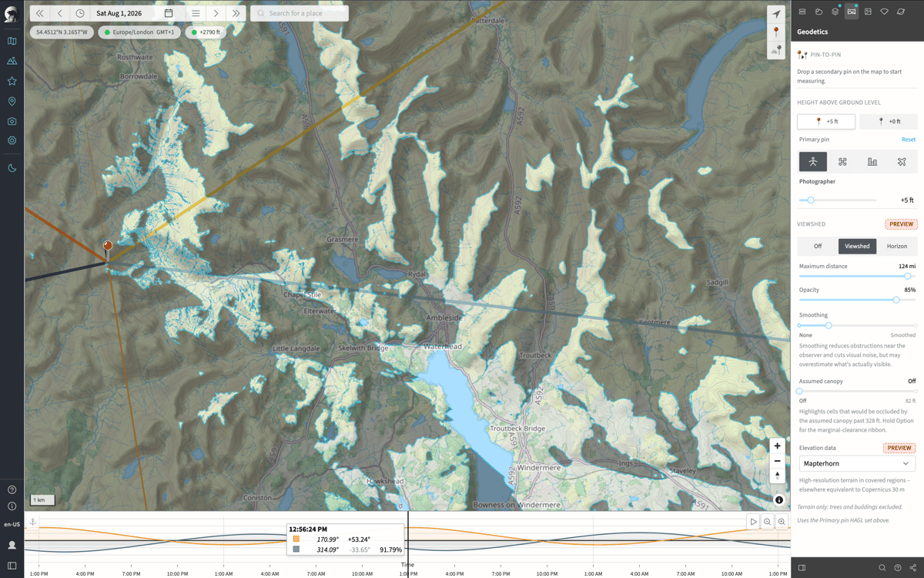The height and width of the screenshot is (578, 924).
Task: Select the +0 ft secondary pin height
Action: [x=889, y=121]
